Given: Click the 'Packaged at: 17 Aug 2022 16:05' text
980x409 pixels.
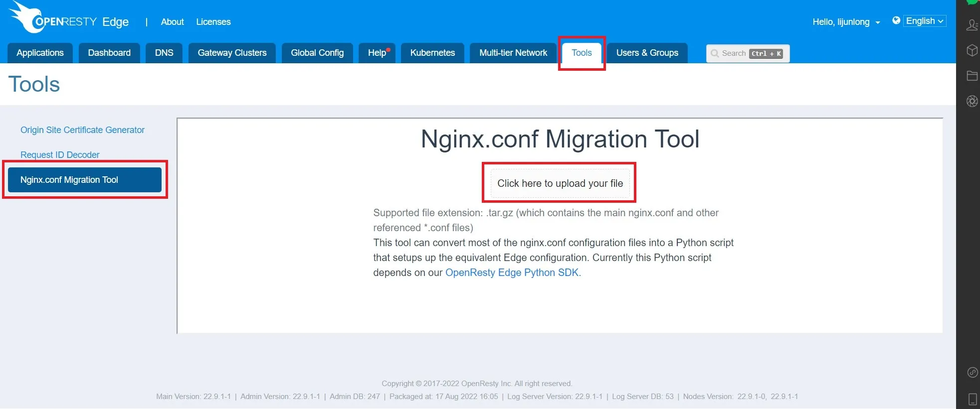Looking at the screenshot, I should click(443, 397).
